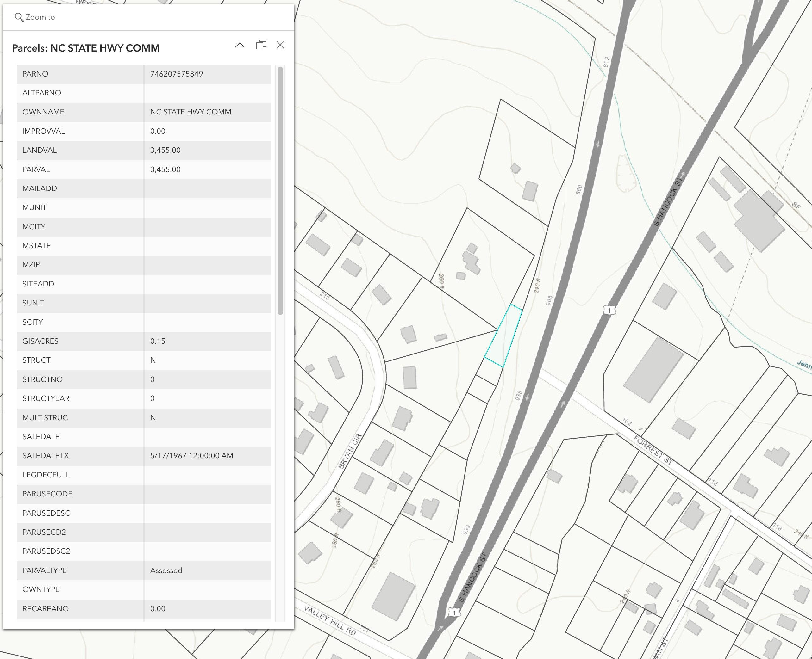The image size is (812, 659).
Task: Dock the popup using dock icon
Action: [x=261, y=45]
